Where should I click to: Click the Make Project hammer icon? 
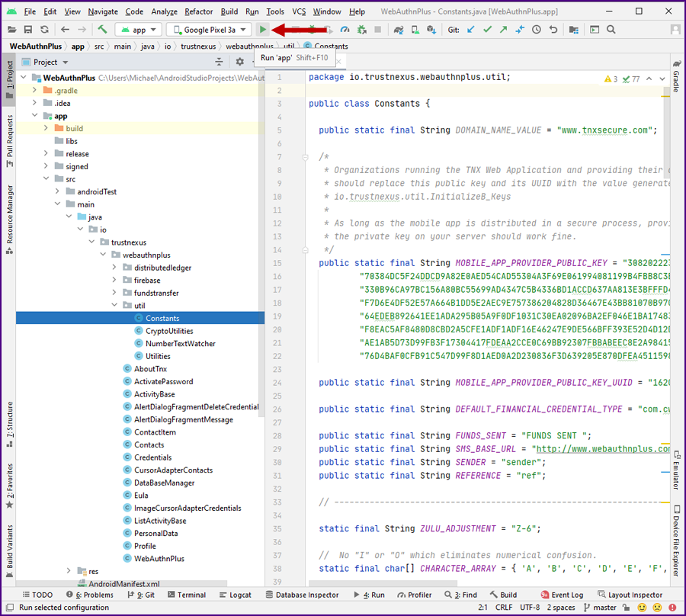tap(102, 30)
